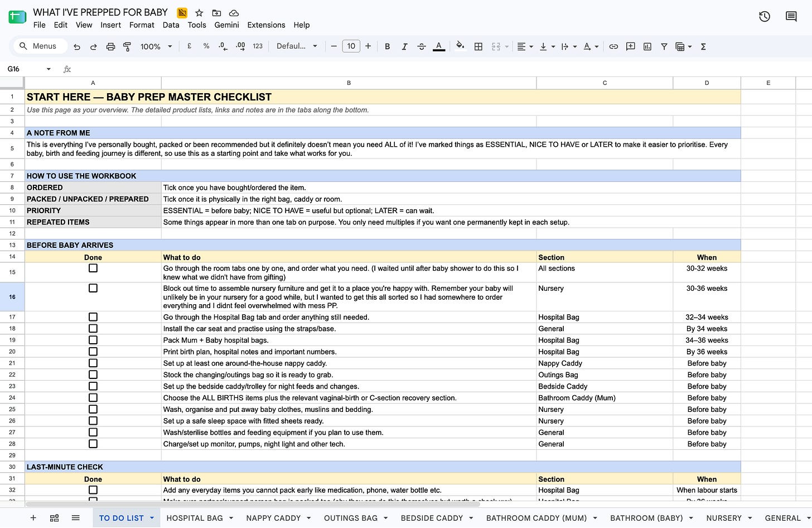812x528 pixels.
Task: Click the print icon in toolbar
Action: pos(110,47)
